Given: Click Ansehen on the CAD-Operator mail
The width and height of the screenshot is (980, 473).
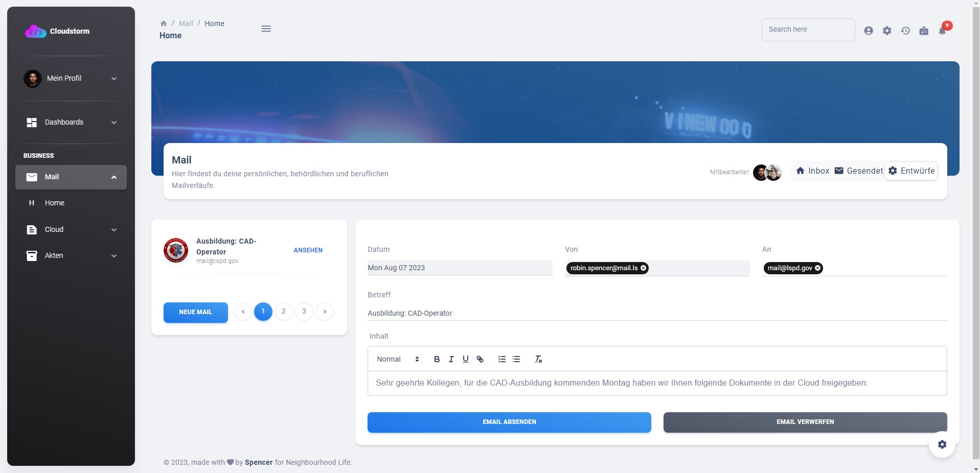Looking at the screenshot, I should (308, 250).
